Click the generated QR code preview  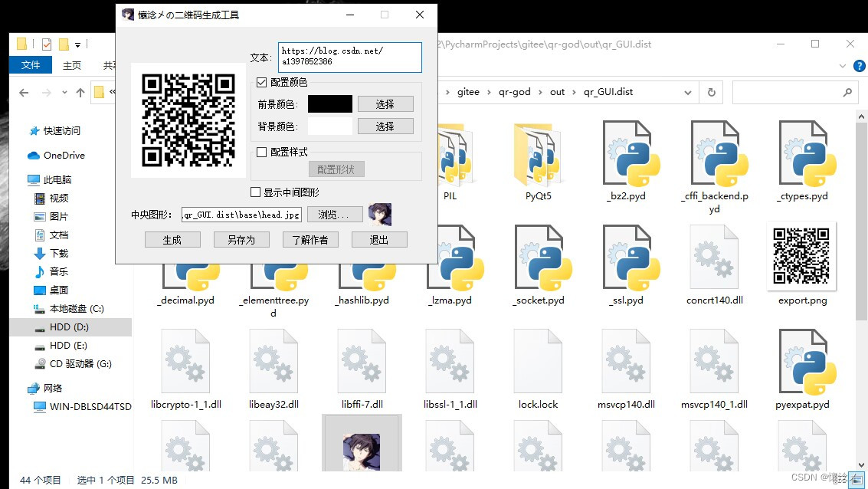188,120
